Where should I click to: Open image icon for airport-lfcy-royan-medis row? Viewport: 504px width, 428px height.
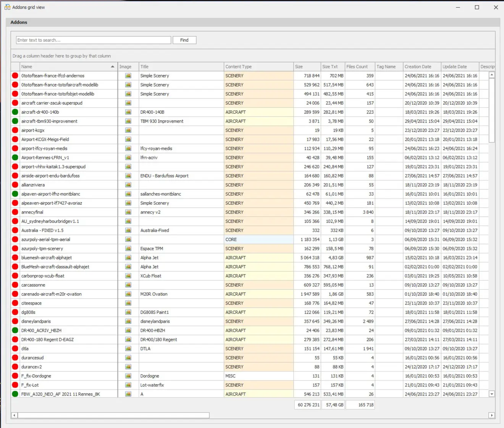(x=128, y=149)
